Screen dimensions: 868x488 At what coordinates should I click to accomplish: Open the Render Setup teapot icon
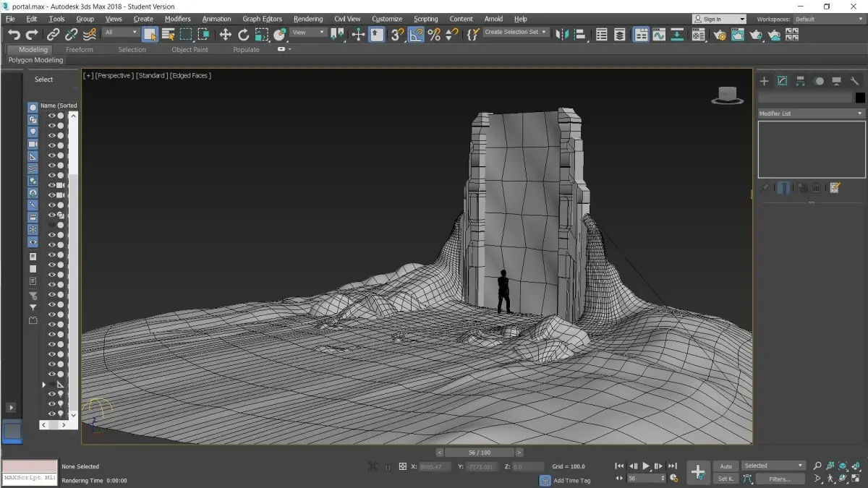click(x=720, y=34)
